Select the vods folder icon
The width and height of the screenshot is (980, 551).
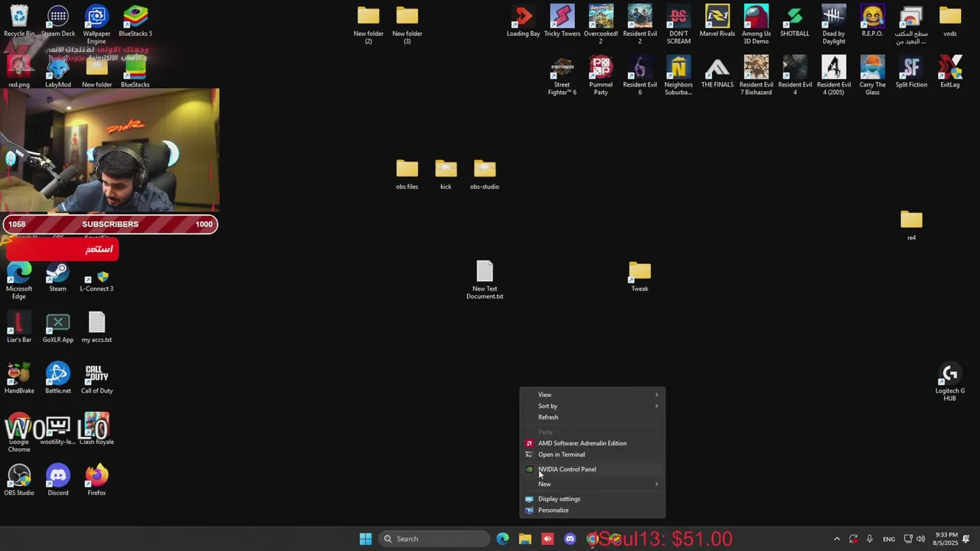point(950,21)
